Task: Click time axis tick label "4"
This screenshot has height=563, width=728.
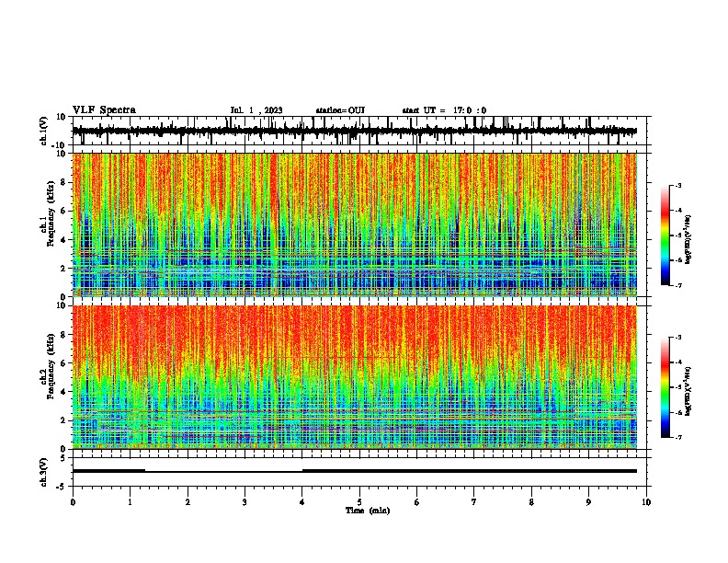Action: click(x=302, y=502)
